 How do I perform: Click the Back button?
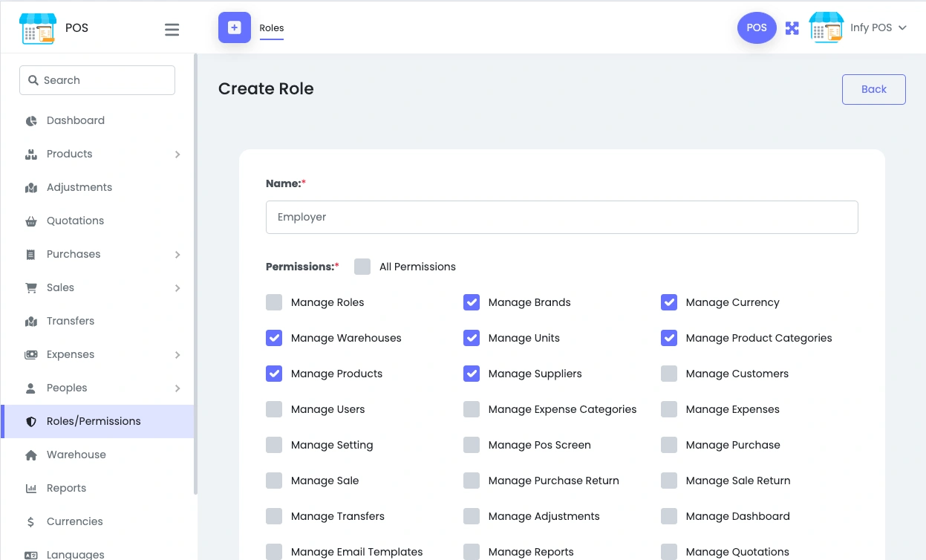873,89
